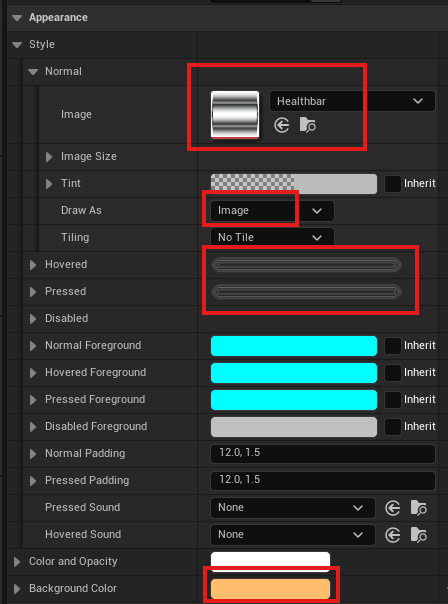Image resolution: width=448 pixels, height=604 pixels.
Task: Check Inherit beside Disabled Foreground
Action: 393,426
